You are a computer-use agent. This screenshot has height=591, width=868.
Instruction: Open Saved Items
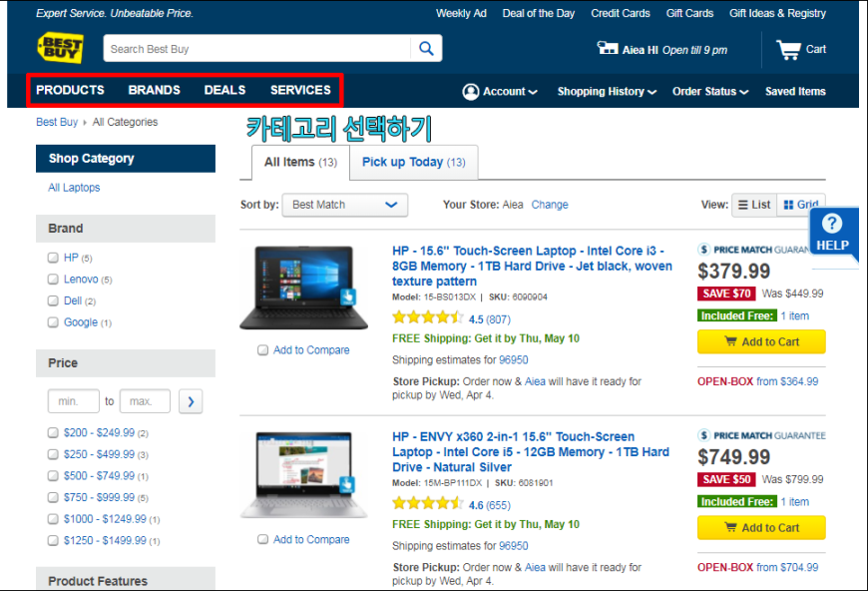coord(795,92)
